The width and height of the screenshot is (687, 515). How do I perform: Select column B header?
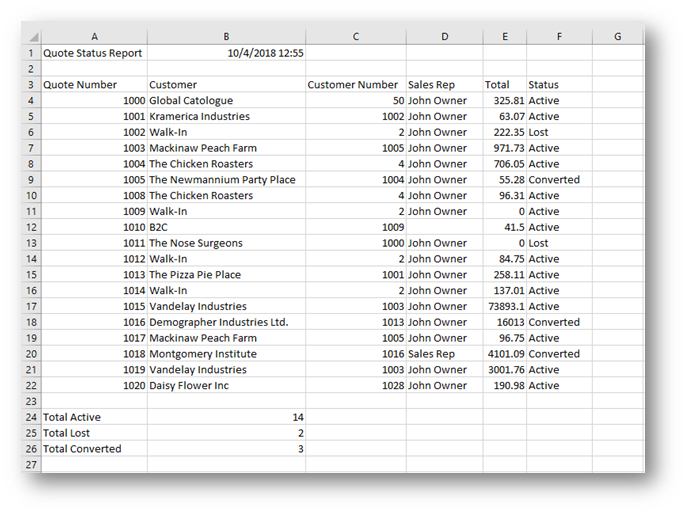226,37
